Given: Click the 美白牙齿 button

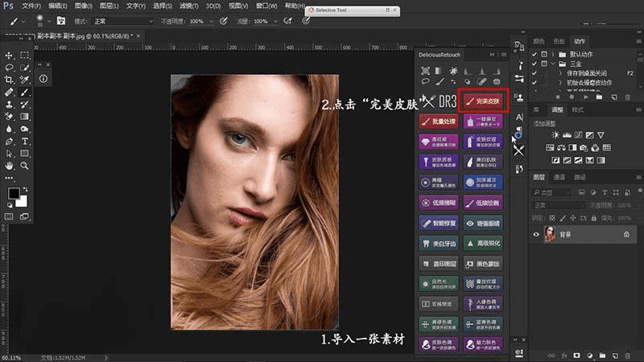Looking at the screenshot, I should coord(438,243).
